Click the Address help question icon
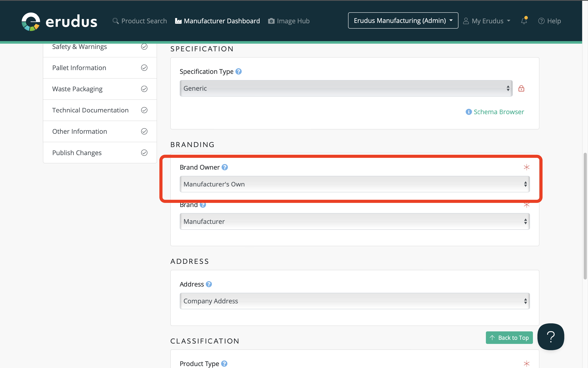Viewport: 588px width, 368px height. click(x=209, y=284)
